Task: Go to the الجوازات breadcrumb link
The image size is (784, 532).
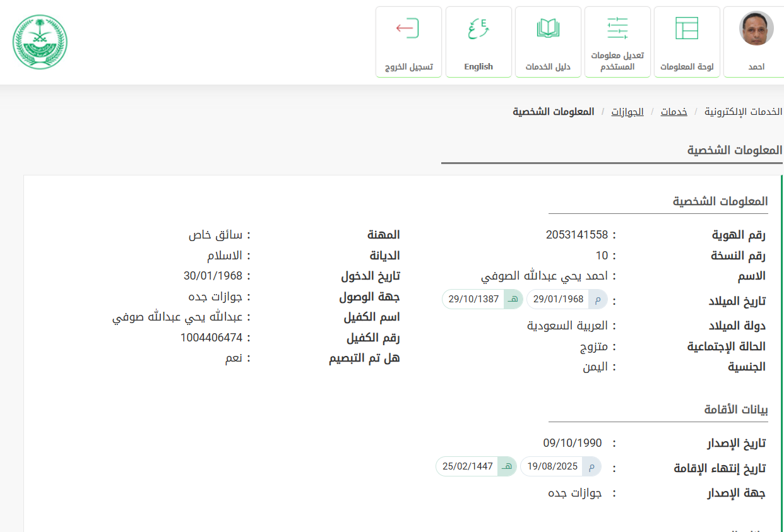Action: point(627,112)
